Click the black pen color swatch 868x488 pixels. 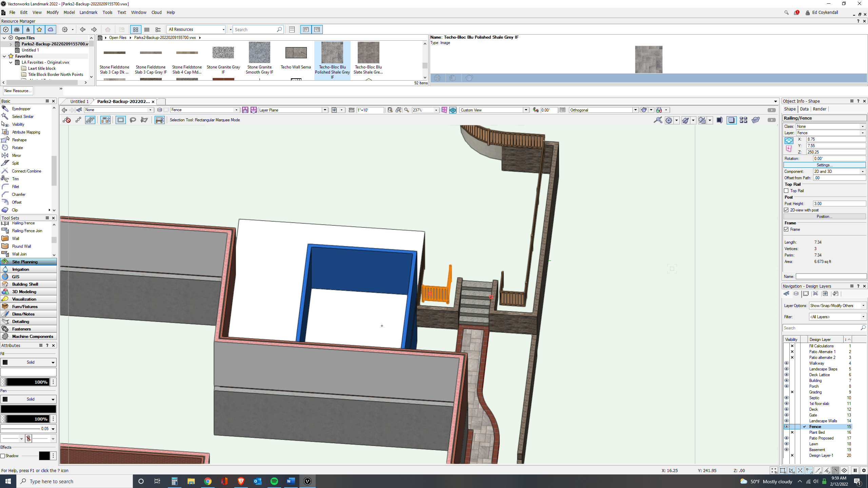click(x=28, y=409)
